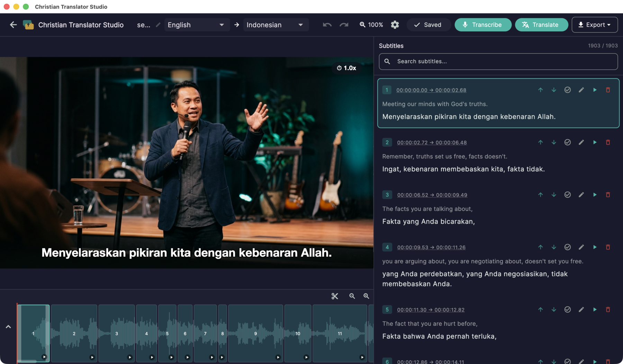Edit subtitle 3 with pencil icon
Screen dimensions: 623x364
(x=581, y=195)
